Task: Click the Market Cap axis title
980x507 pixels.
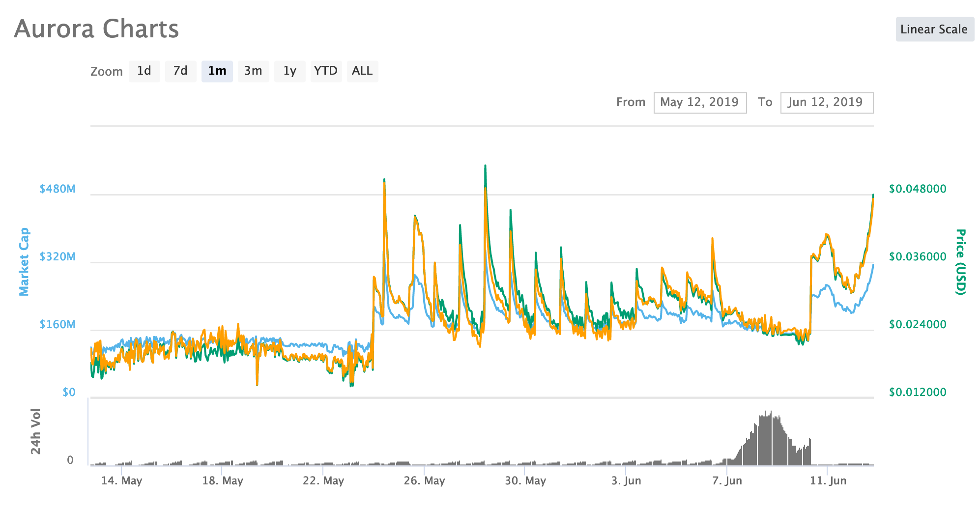Action: tap(24, 262)
